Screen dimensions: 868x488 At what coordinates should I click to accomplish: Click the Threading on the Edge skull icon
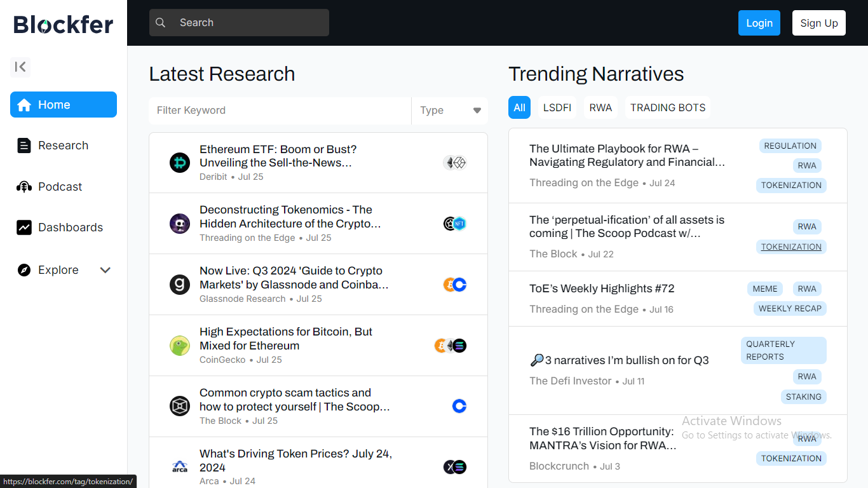coord(180,224)
